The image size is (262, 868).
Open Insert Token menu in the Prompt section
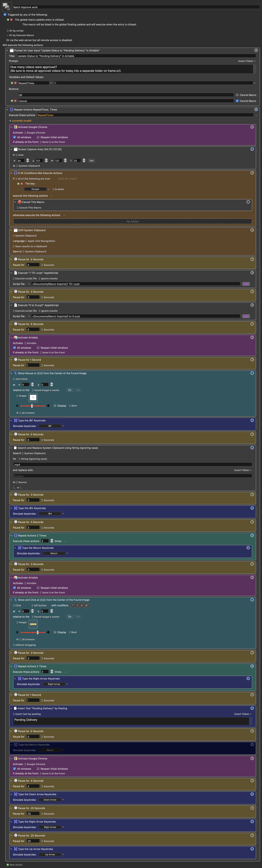246,61
